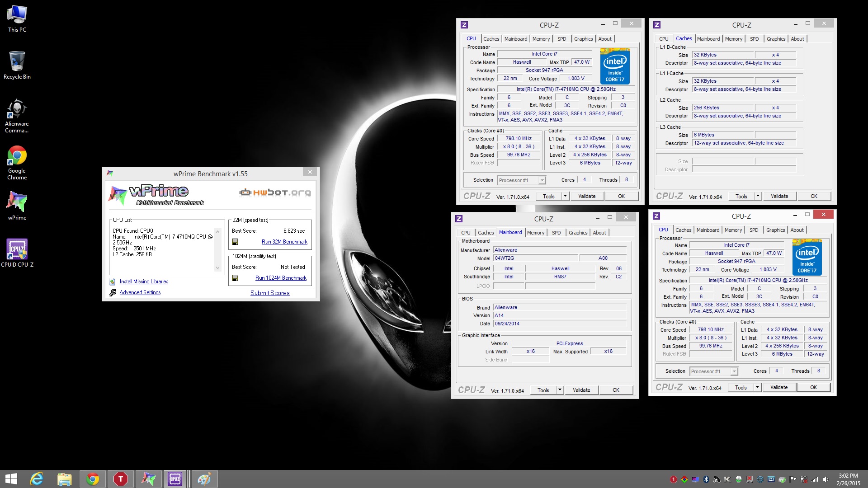The width and height of the screenshot is (868, 488).
Task: Switch to SPD tab in upper CPU-tab window
Action: point(562,39)
